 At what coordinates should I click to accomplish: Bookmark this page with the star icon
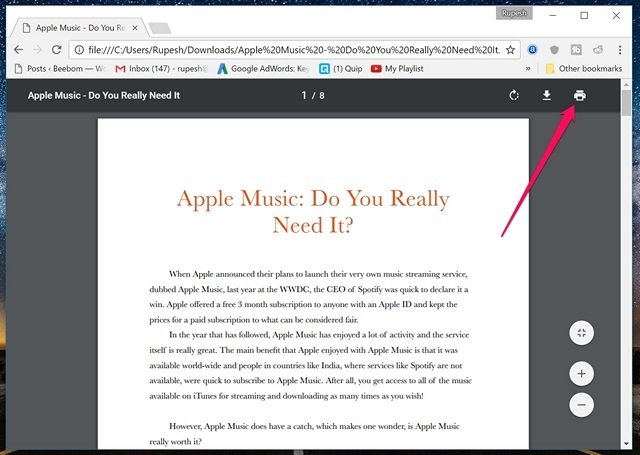[x=511, y=48]
